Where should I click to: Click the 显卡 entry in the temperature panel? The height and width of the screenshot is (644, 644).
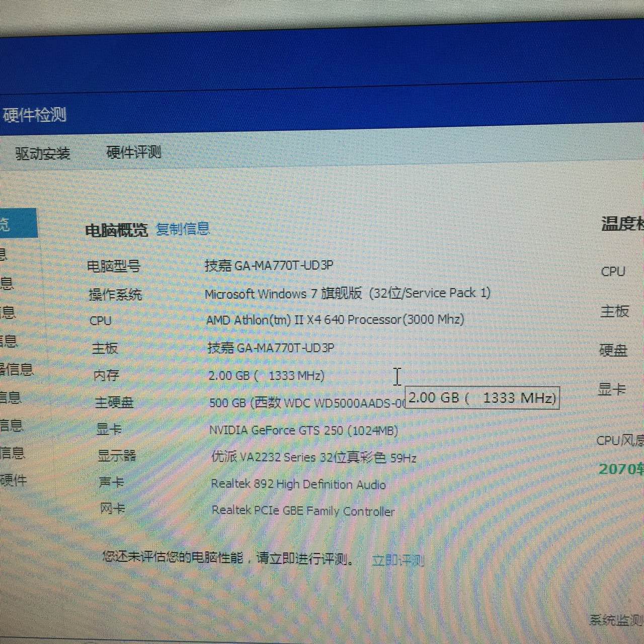pyautogui.click(x=612, y=389)
